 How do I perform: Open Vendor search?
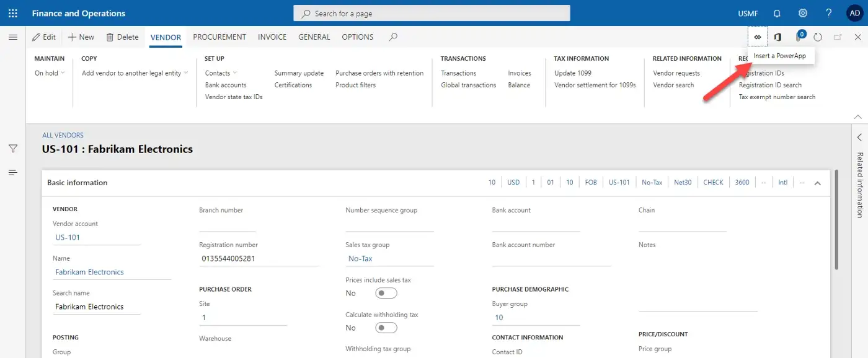tap(673, 85)
